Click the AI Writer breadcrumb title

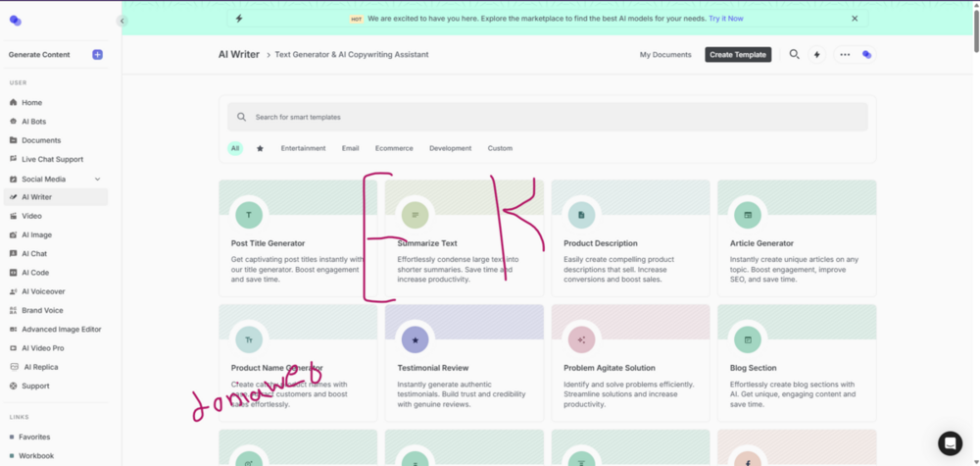239,54
